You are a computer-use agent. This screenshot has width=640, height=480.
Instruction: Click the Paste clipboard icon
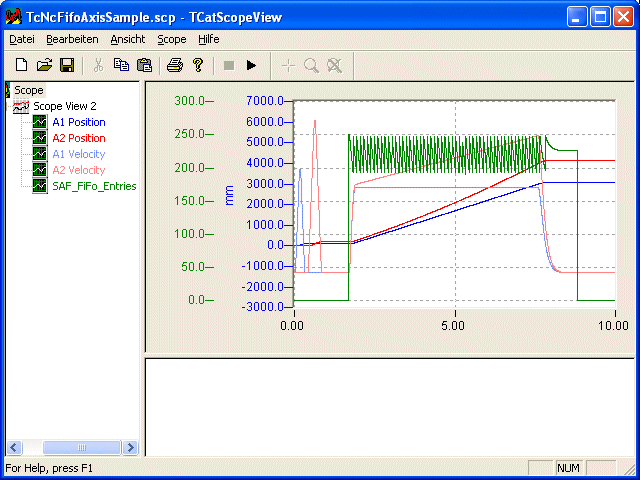pos(144,65)
